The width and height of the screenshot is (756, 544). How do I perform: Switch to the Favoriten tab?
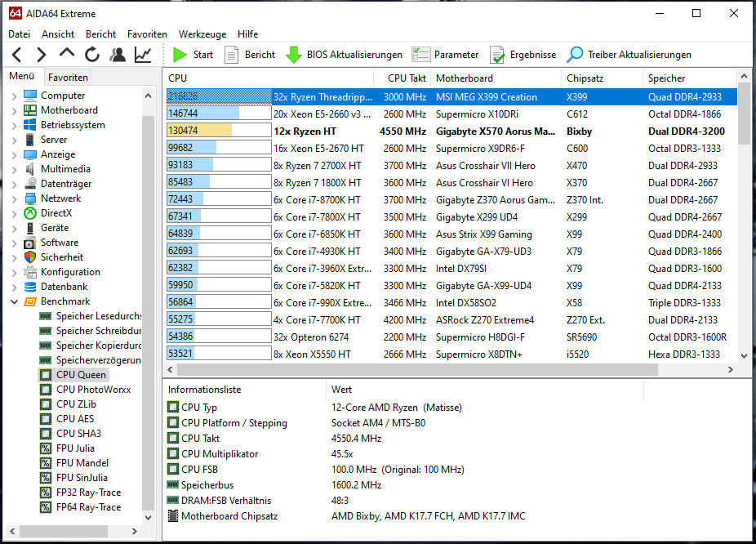68,77
